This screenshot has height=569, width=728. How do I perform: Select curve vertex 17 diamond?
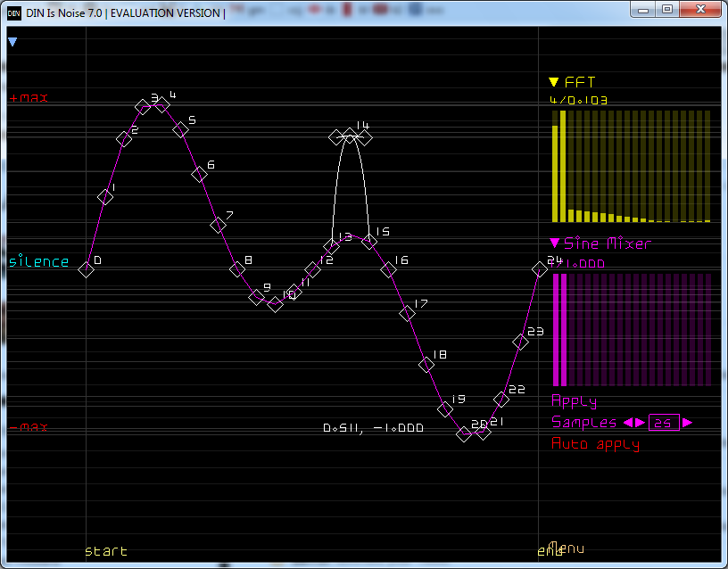tap(407, 312)
